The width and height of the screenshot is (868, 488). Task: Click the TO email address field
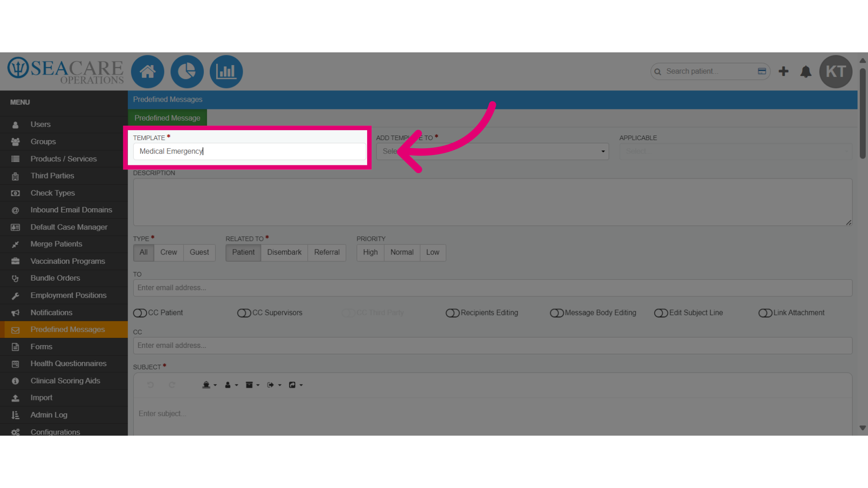pyautogui.click(x=493, y=288)
